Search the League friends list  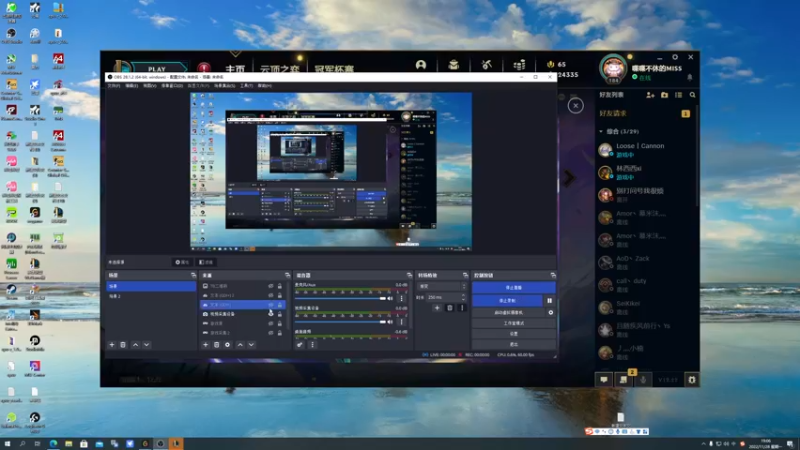tap(692, 95)
